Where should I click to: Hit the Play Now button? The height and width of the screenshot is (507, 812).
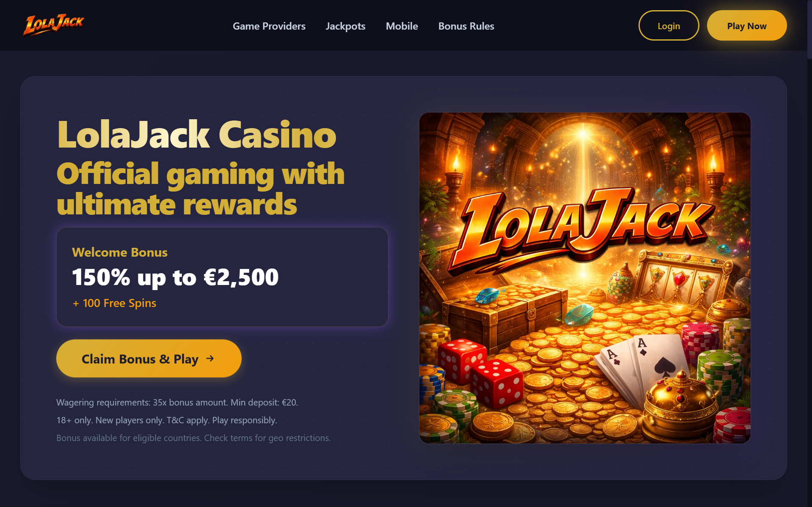pos(746,26)
